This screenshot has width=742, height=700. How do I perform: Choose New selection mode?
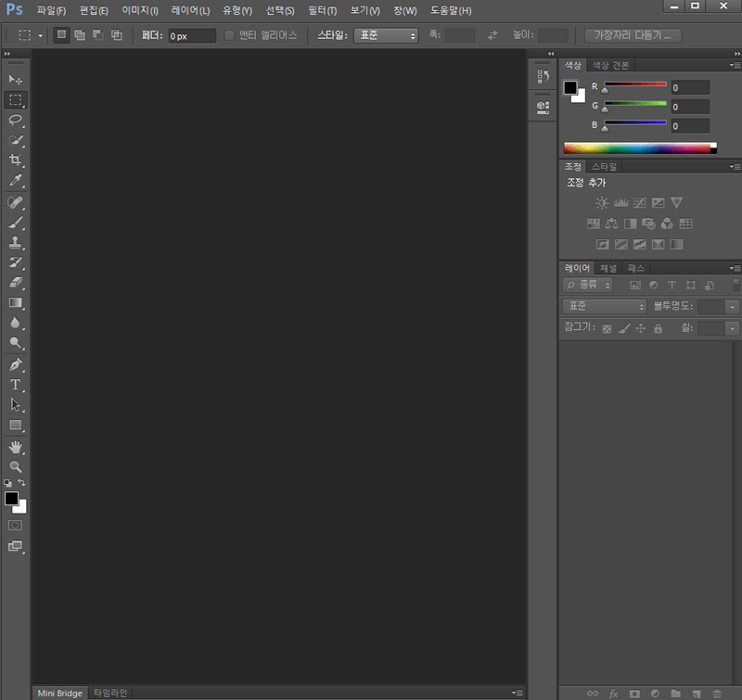pyautogui.click(x=61, y=35)
